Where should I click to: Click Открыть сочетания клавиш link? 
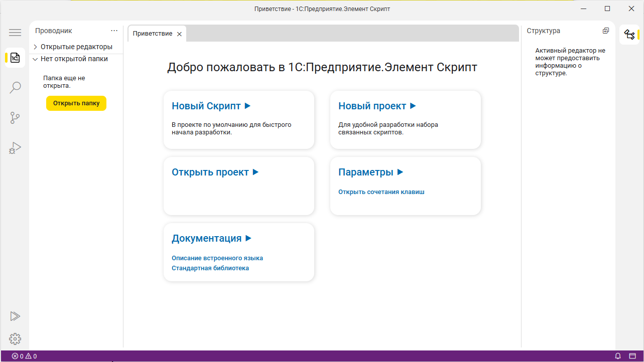pos(381,192)
